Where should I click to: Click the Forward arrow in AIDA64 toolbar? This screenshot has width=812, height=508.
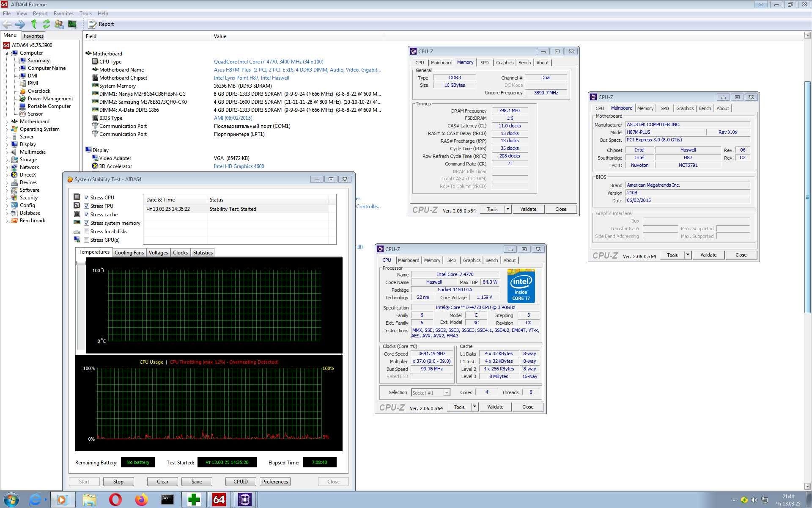tap(20, 24)
